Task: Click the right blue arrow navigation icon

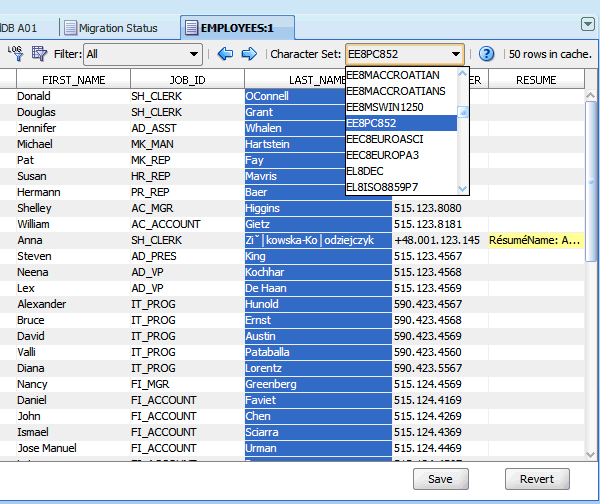Action: 248,54
